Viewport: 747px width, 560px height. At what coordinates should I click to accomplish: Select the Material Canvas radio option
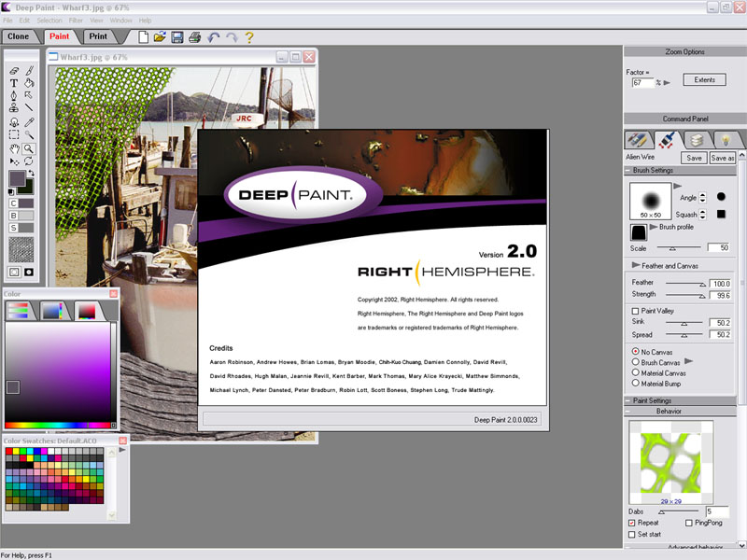[636, 372]
